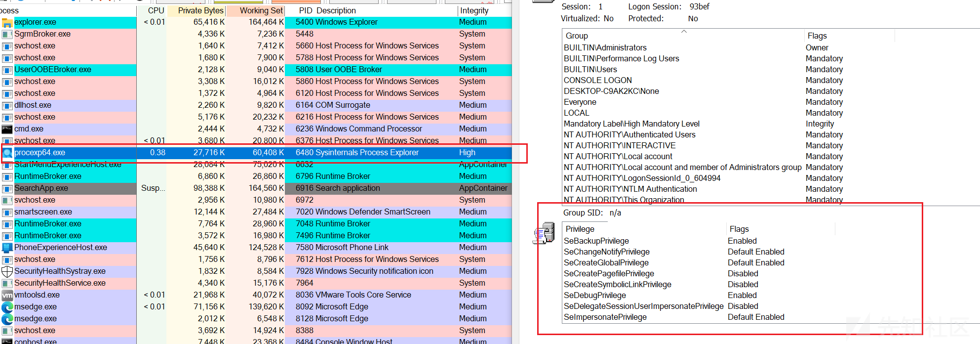The image size is (980, 344).
Task: Select the SearchApp.exe process name
Action: [x=41, y=188]
